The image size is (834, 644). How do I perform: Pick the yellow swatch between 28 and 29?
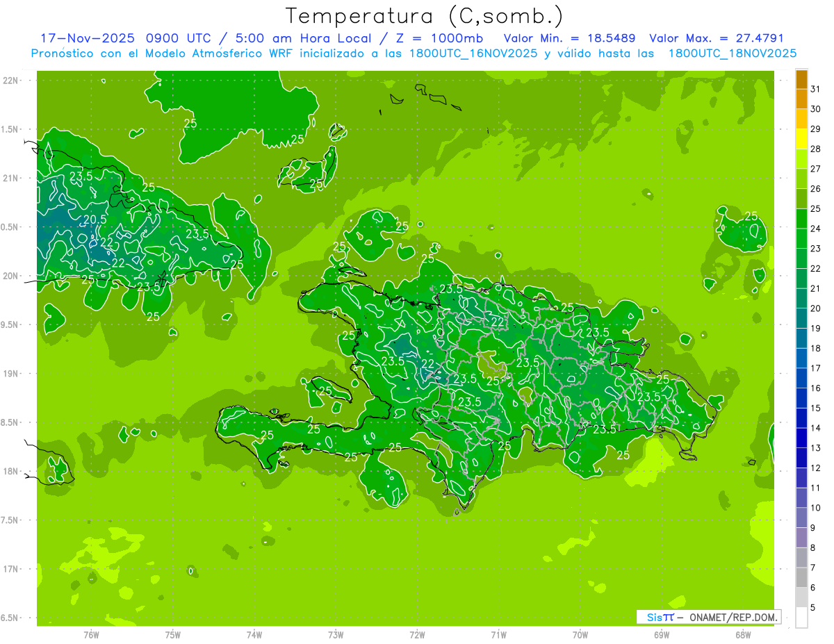click(x=801, y=139)
